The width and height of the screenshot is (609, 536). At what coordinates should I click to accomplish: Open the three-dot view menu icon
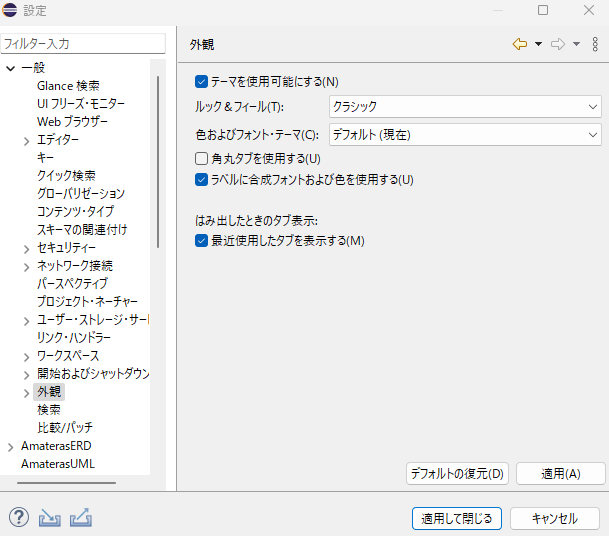point(595,44)
